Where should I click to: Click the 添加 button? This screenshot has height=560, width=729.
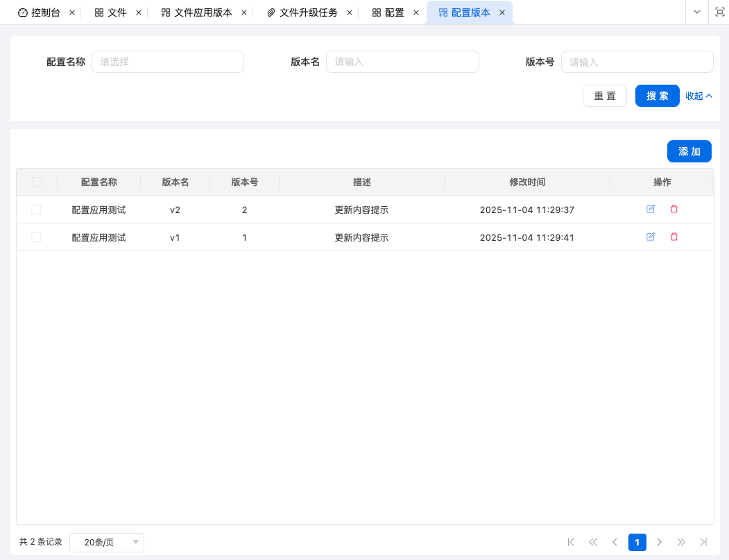click(x=689, y=151)
